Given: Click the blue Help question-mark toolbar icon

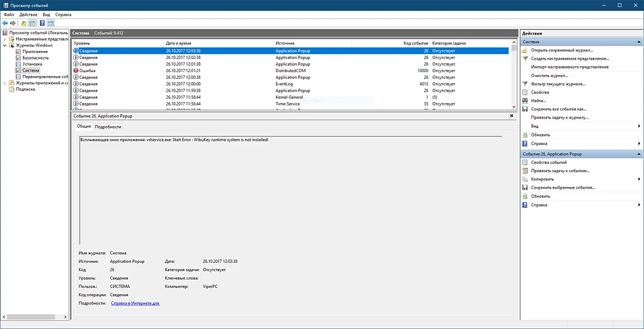Looking at the screenshot, I should click(x=43, y=23).
